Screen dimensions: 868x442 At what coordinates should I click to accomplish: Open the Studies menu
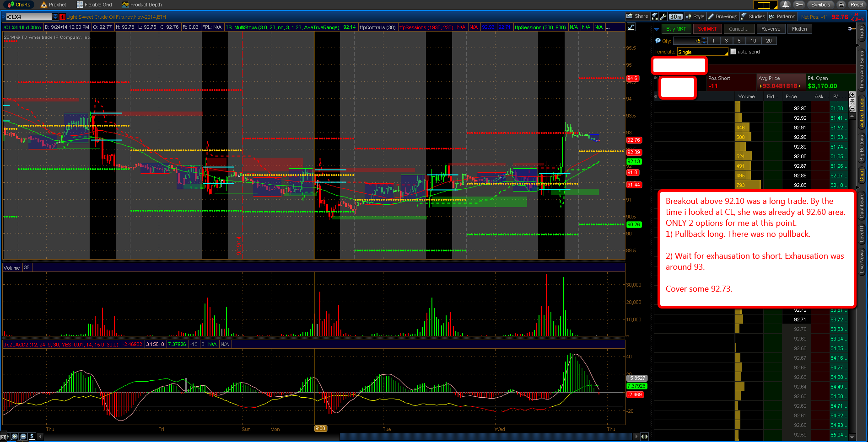753,16
